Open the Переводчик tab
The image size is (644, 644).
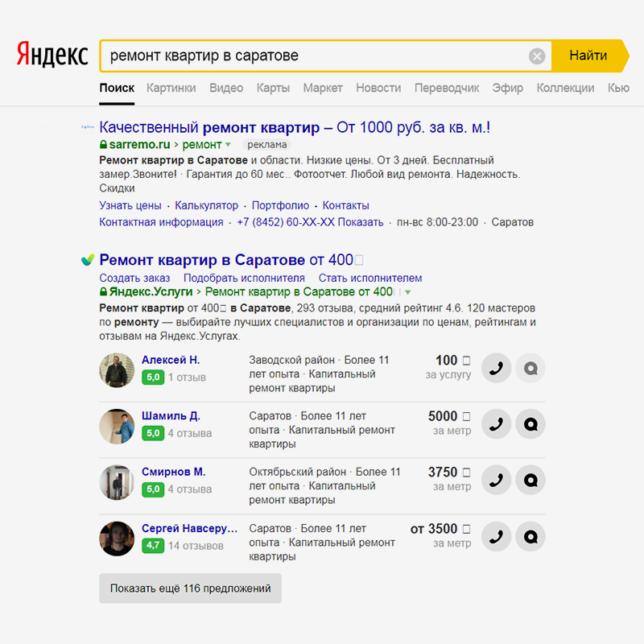tap(447, 88)
